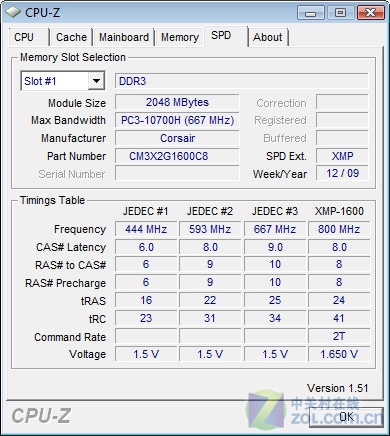
Task: Click the empty Serial Number field
Action: (x=177, y=173)
